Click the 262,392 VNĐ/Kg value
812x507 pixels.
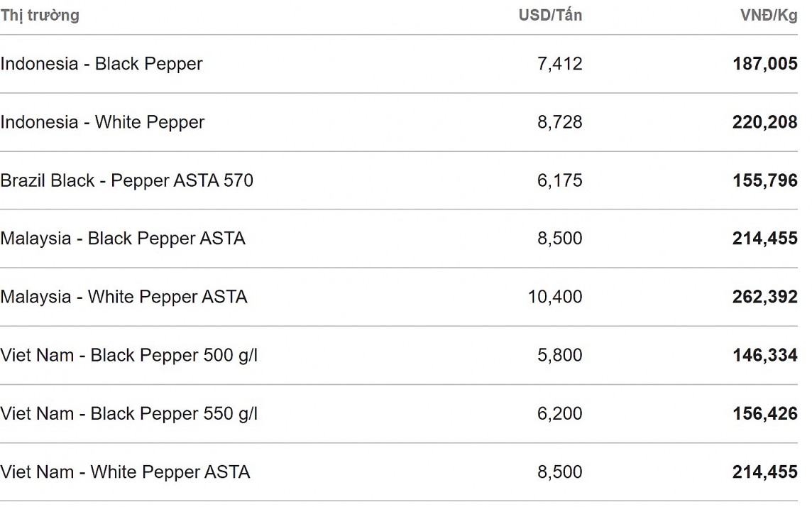click(764, 297)
